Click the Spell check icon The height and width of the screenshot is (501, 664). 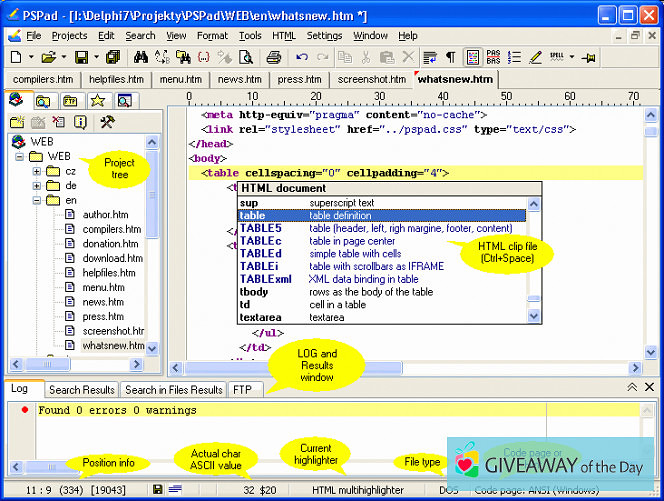(556, 57)
